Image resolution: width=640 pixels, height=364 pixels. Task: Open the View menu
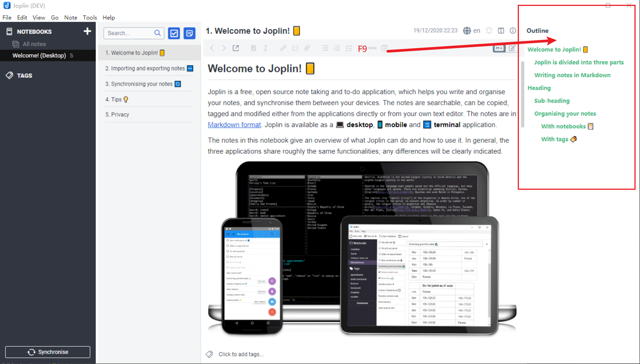[39, 17]
